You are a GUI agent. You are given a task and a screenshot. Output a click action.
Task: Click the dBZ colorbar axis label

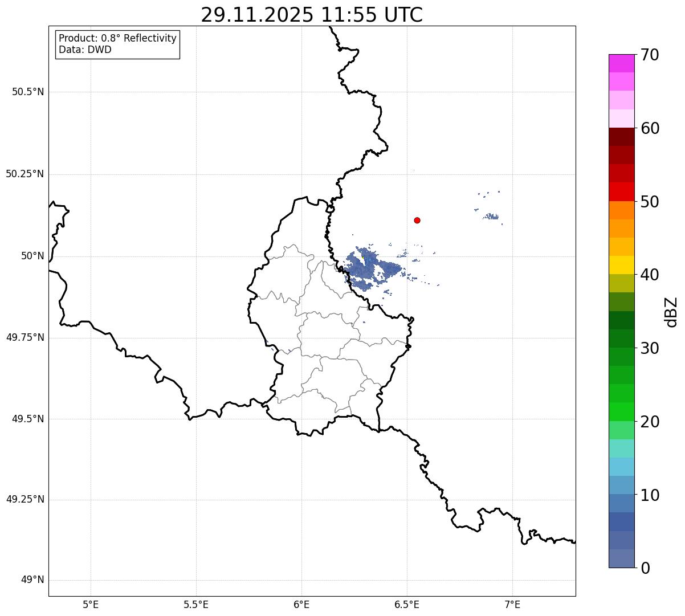pyautogui.click(x=671, y=311)
